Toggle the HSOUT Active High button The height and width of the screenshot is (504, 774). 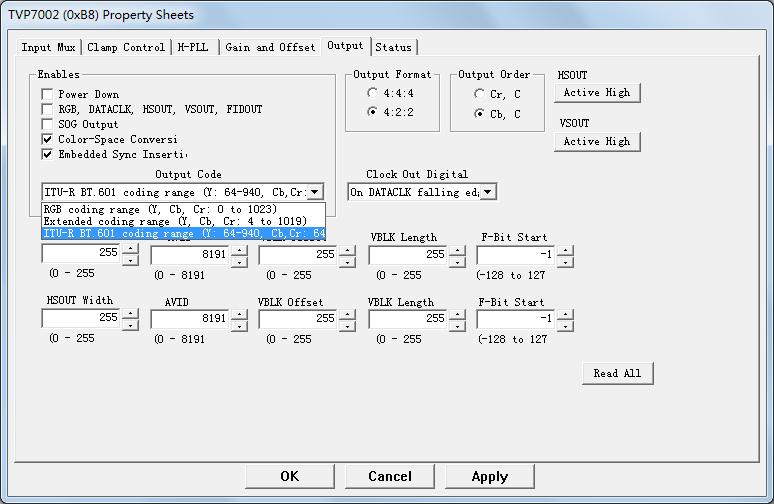point(597,93)
